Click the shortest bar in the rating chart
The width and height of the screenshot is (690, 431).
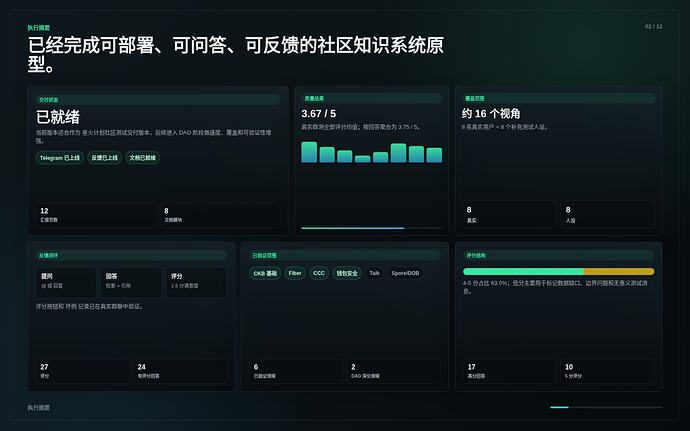point(363,159)
